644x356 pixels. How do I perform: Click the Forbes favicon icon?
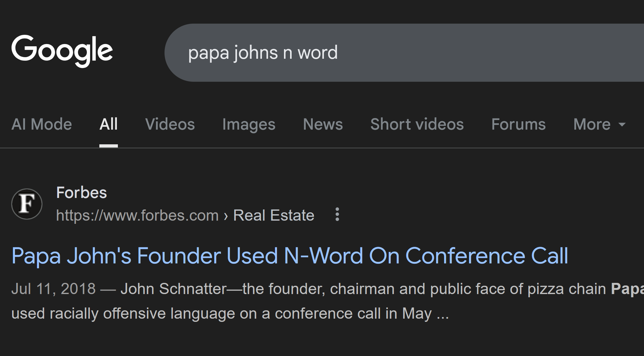click(27, 204)
